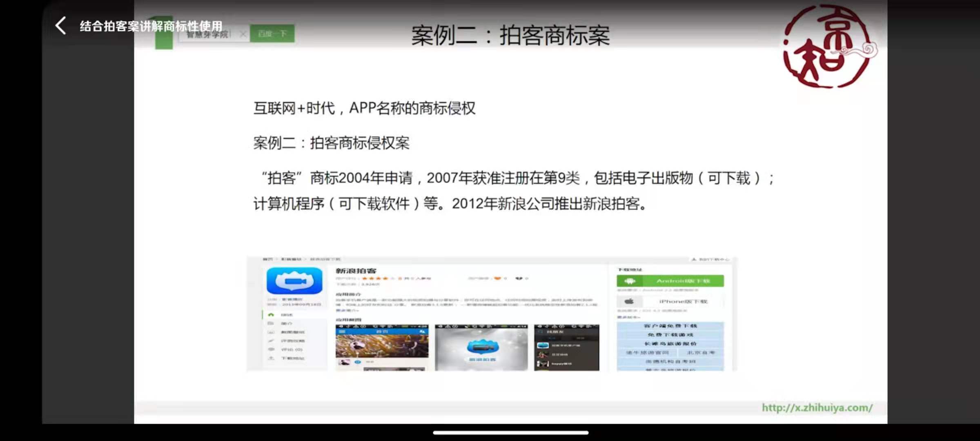Tap the back arrow icon

[61, 26]
